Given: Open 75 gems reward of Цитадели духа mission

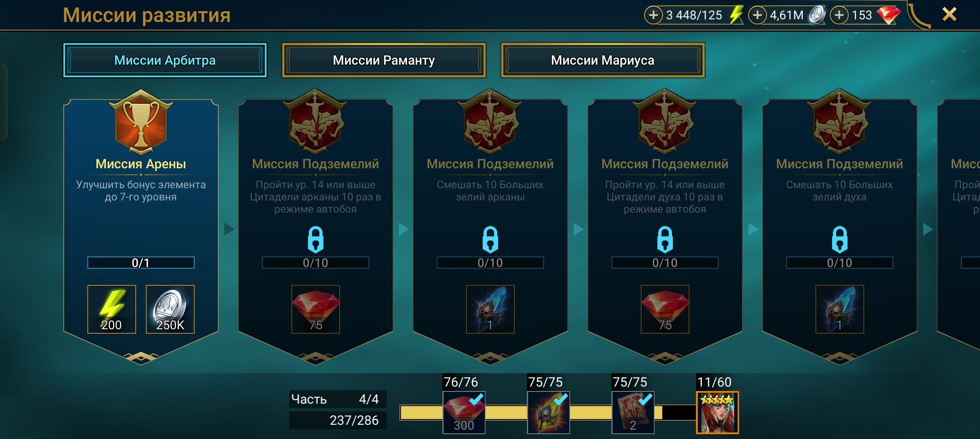Looking at the screenshot, I should pyautogui.click(x=665, y=309).
